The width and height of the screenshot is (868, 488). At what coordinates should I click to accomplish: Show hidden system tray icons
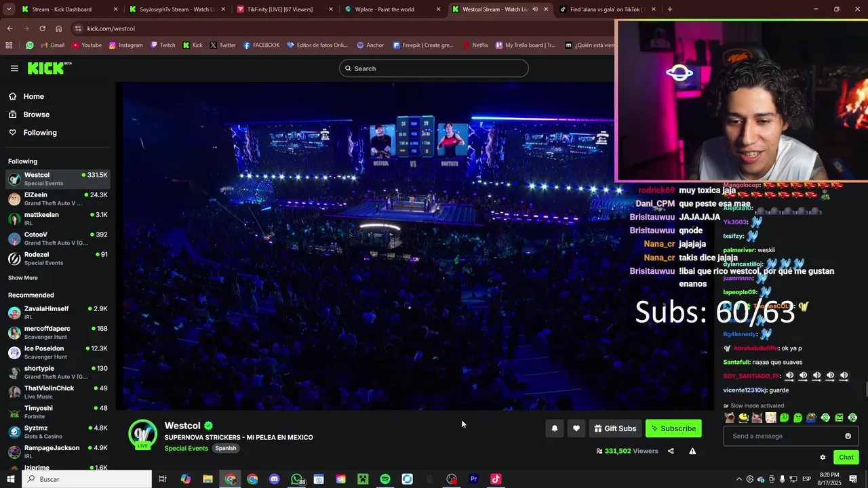(x=739, y=479)
